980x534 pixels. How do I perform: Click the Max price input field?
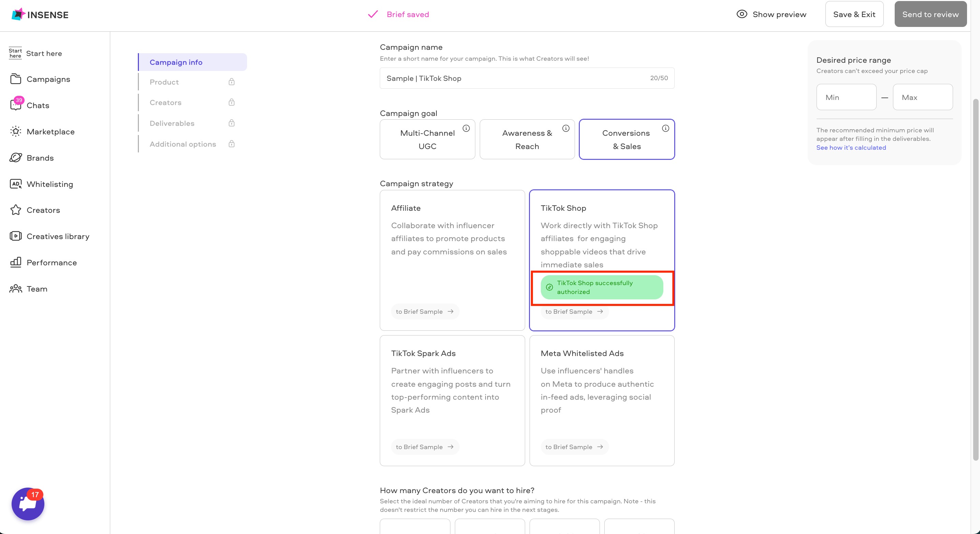click(923, 97)
